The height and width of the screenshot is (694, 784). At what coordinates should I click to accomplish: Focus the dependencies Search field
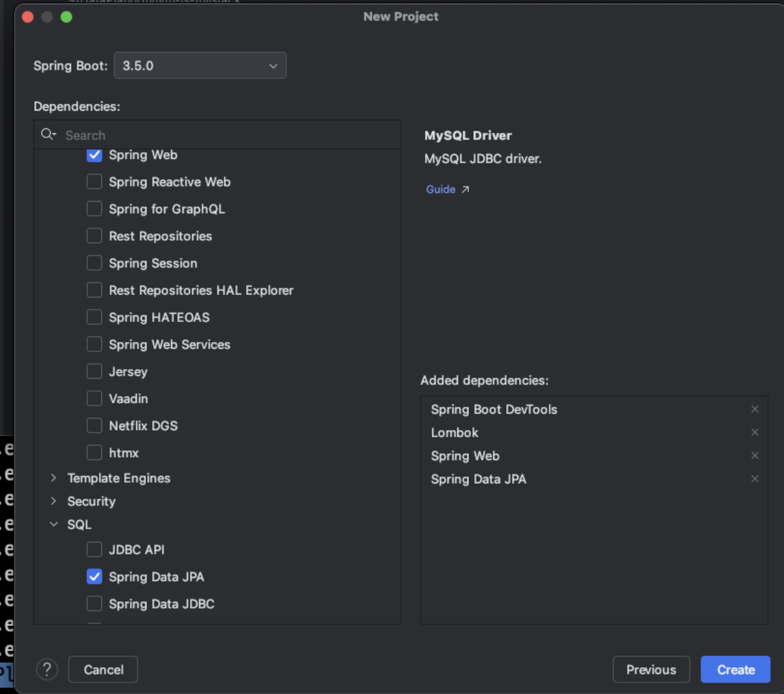point(217,135)
